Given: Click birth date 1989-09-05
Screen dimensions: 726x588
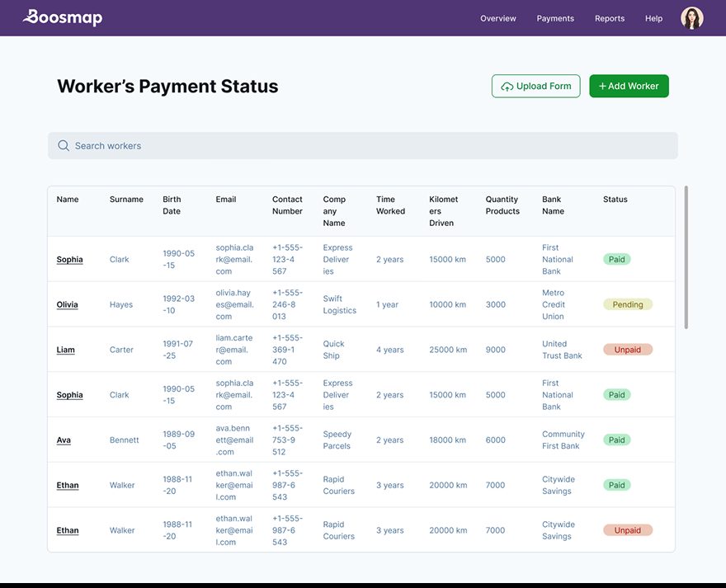Looking at the screenshot, I should pos(179,440).
